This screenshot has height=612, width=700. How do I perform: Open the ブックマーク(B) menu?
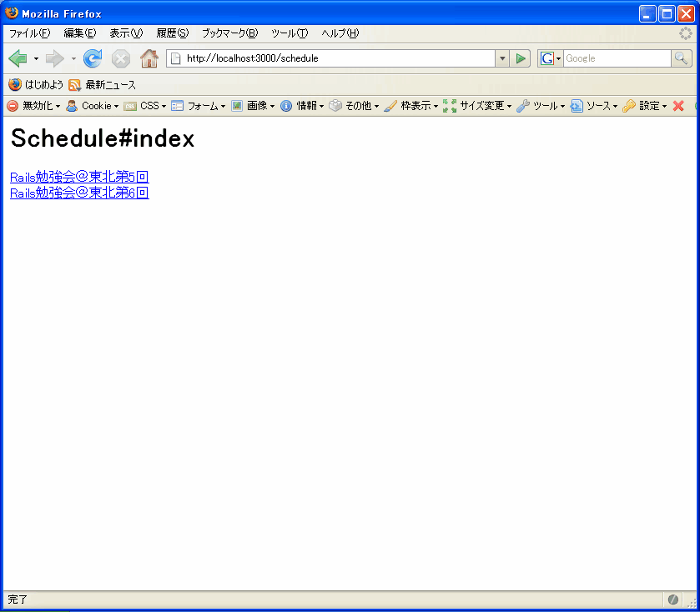(230, 33)
